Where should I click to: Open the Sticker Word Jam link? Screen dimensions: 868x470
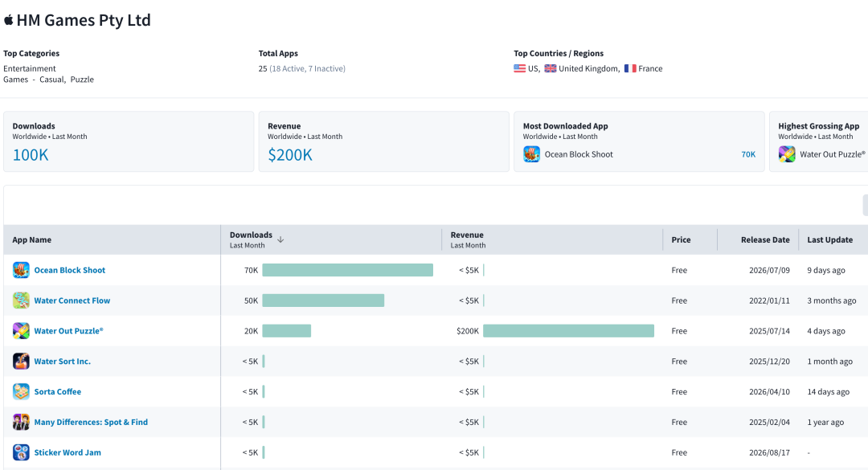[x=68, y=452]
